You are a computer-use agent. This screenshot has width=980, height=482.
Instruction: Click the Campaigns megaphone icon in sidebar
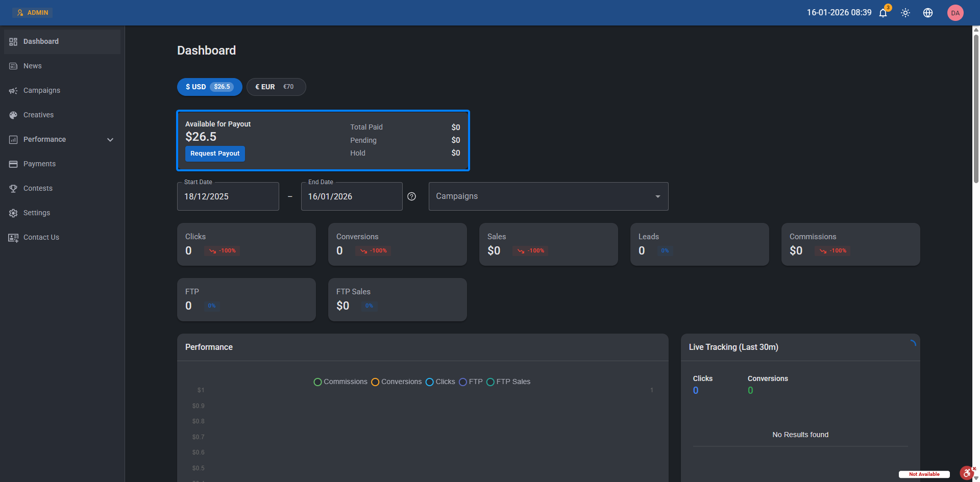[x=13, y=91]
